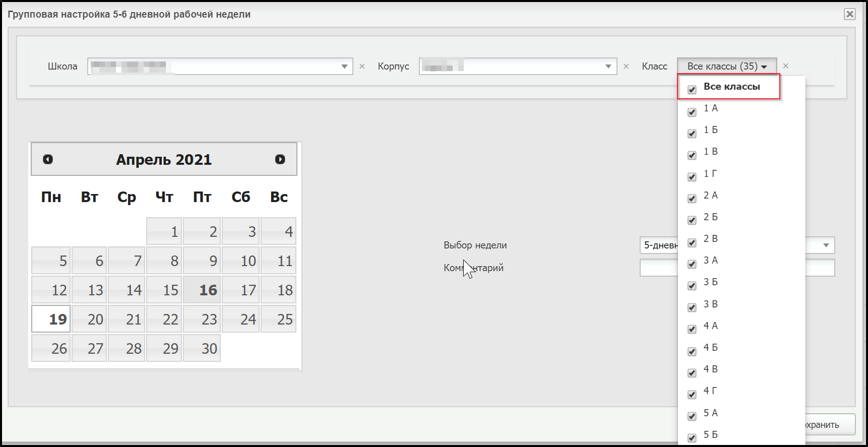Select April 22 in calendar

click(x=164, y=319)
